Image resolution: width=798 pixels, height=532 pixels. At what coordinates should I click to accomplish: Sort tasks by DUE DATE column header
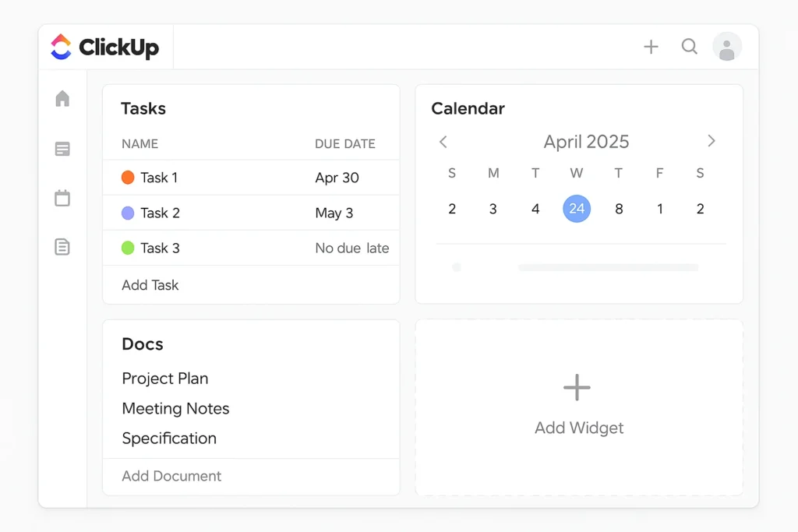coord(344,144)
